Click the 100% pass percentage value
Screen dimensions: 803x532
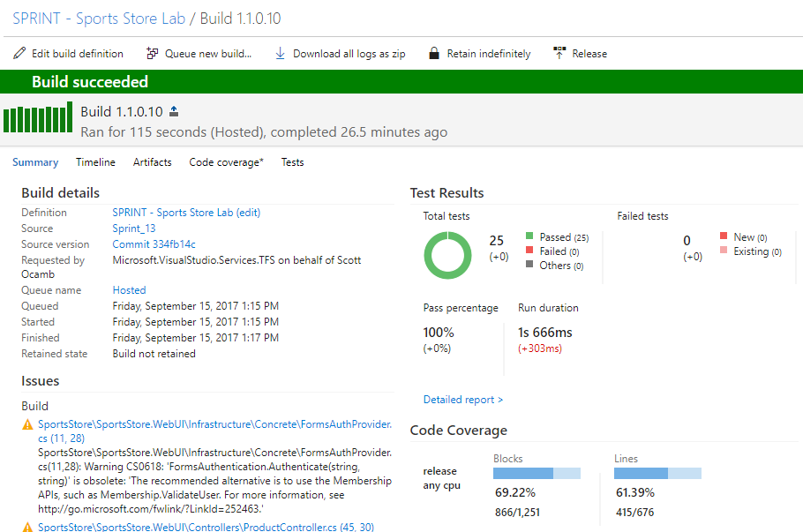point(439,333)
